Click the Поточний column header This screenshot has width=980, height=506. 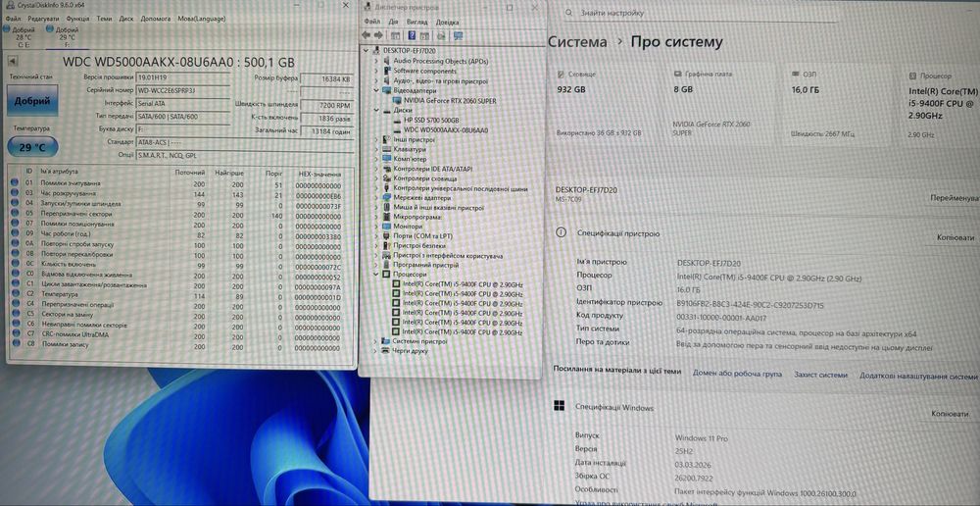[190, 172]
